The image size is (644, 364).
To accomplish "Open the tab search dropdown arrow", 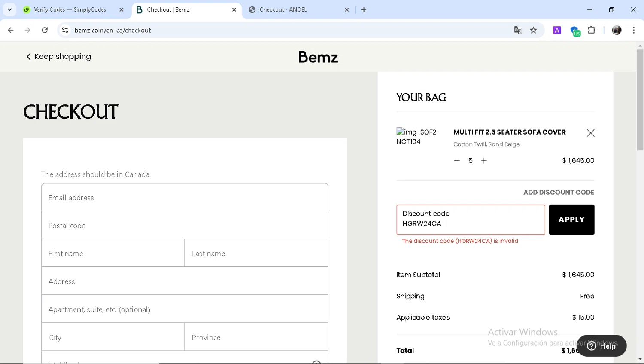I will (9, 9).
